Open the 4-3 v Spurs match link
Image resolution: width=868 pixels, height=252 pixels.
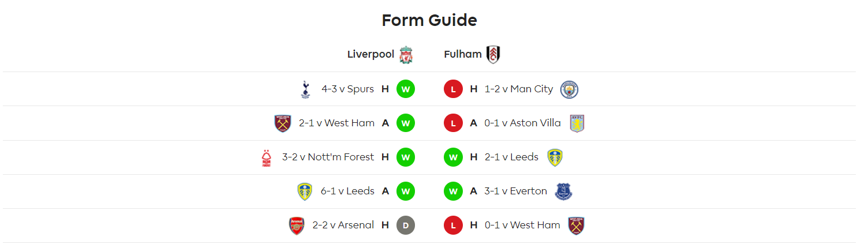pos(348,89)
